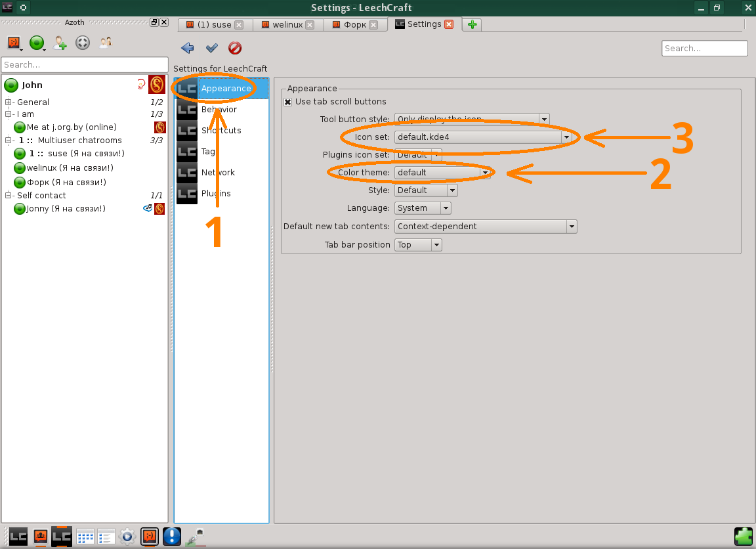Click the leftmost LC logo in bottom bar
756x549 pixels.
tap(18, 537)
